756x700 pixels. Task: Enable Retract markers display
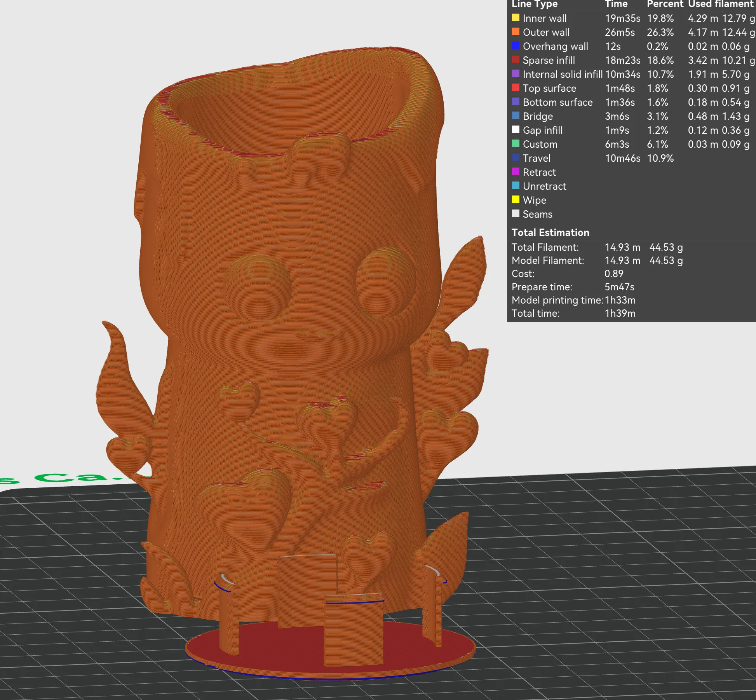[539, 172]
